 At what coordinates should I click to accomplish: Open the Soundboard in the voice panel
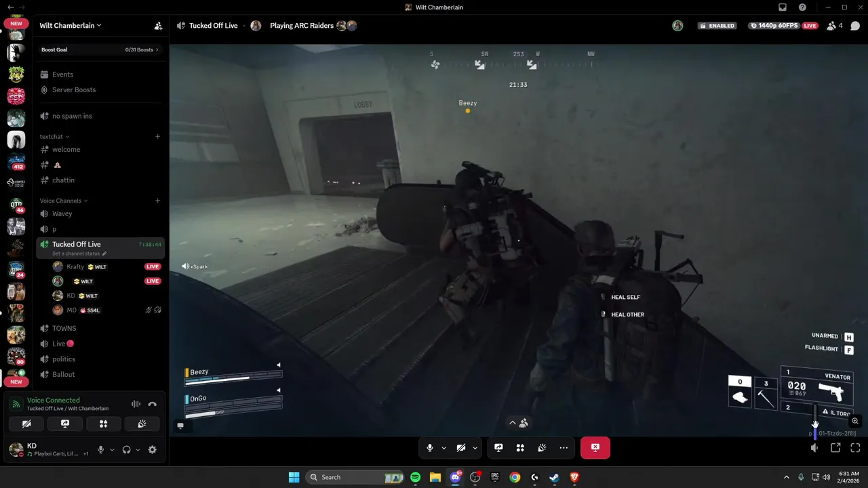click(x=142, y=424)
